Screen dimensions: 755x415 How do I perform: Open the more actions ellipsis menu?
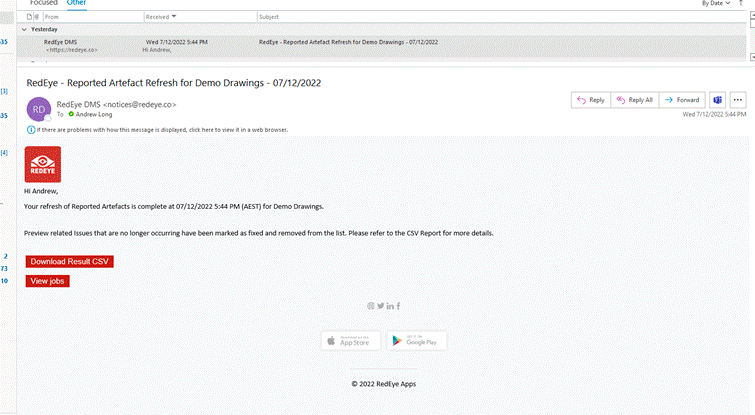tap(738, 100)
